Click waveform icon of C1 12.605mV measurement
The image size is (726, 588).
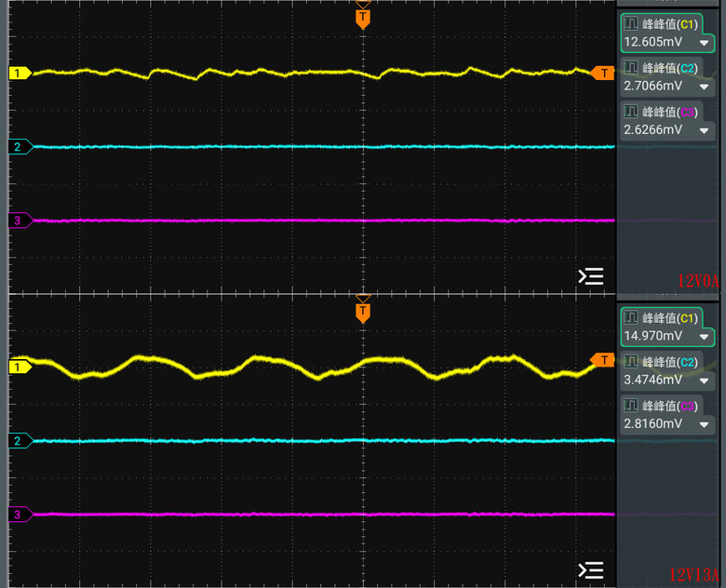click(x=631, y=23)
